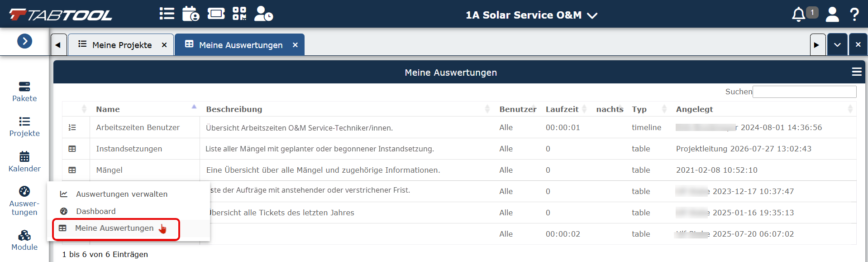This screenshot has height=262, width=868.
Task: Open Module in the left sidebar
Action: point(24,241)
